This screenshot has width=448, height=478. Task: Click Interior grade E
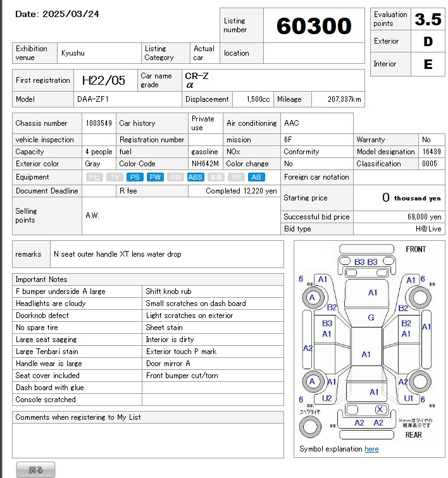428,64
